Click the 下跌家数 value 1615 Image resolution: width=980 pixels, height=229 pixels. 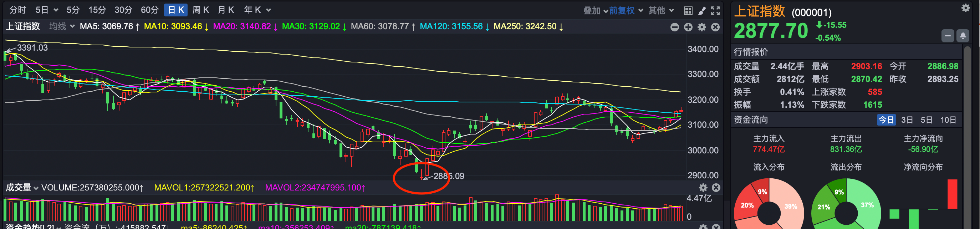click(x=872, y=105)
